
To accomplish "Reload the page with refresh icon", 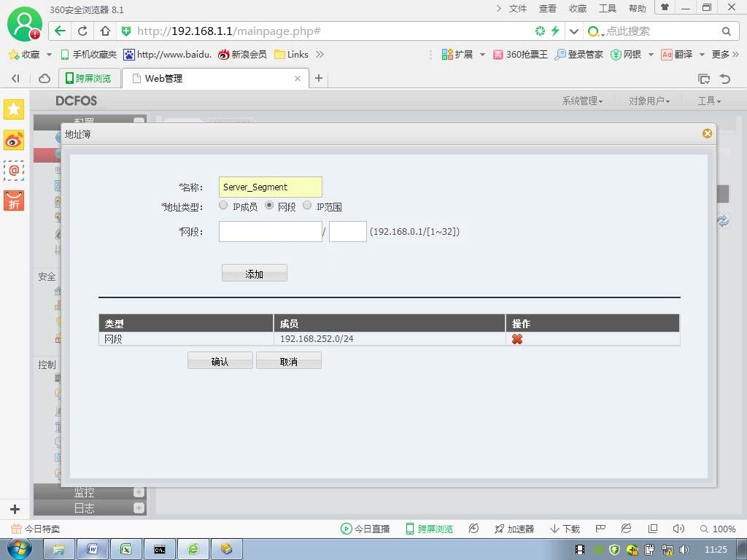I will (x=82, y=31).
